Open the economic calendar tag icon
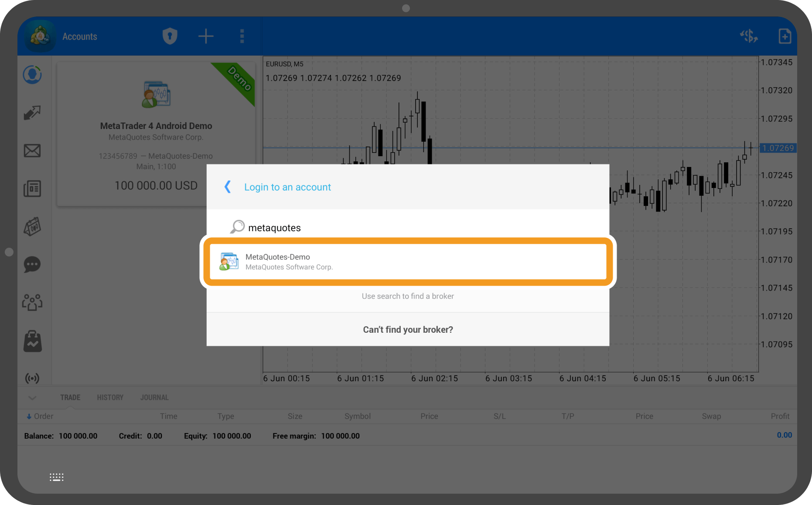 (x=32, y=227)
